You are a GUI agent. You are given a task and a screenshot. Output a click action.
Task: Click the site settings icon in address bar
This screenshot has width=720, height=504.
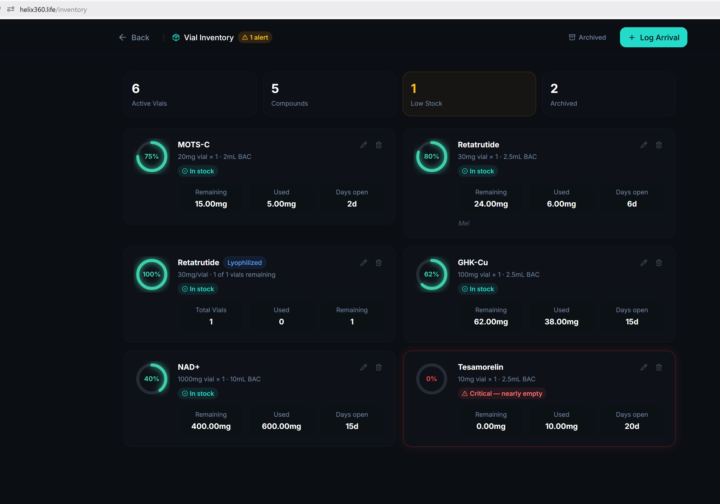pyautogui.click(x=11, y=9)
